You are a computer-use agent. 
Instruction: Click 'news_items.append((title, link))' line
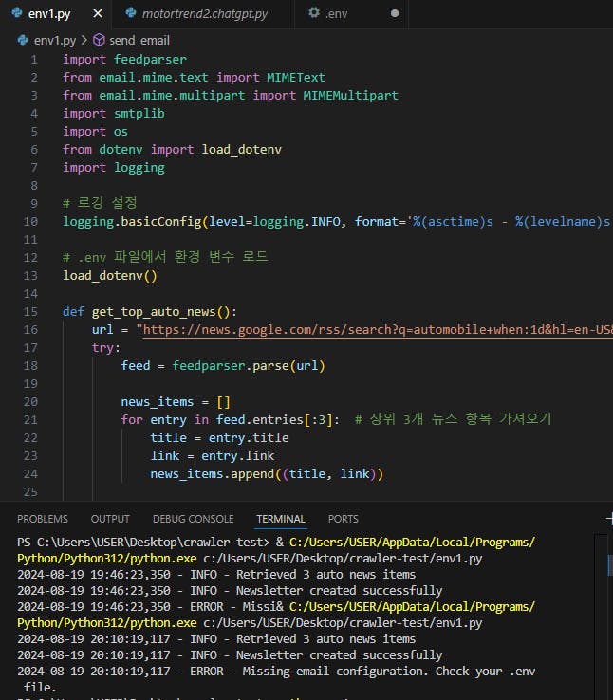(267, 473)
